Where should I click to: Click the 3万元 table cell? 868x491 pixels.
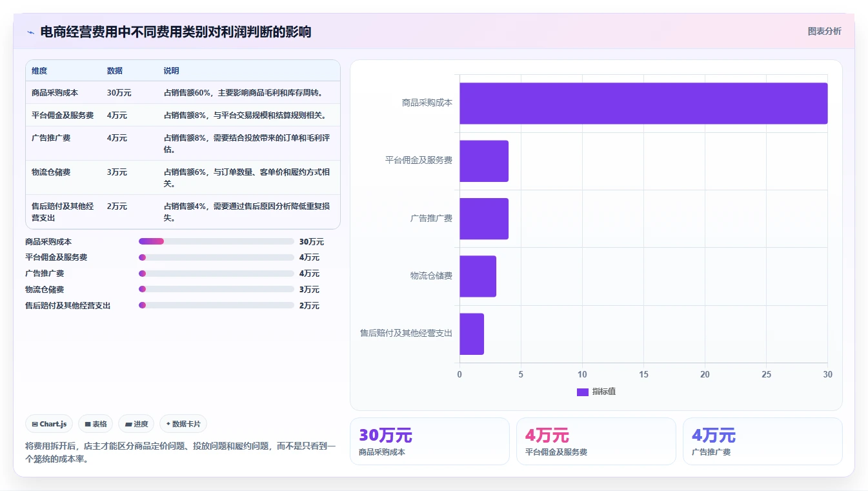117,172
